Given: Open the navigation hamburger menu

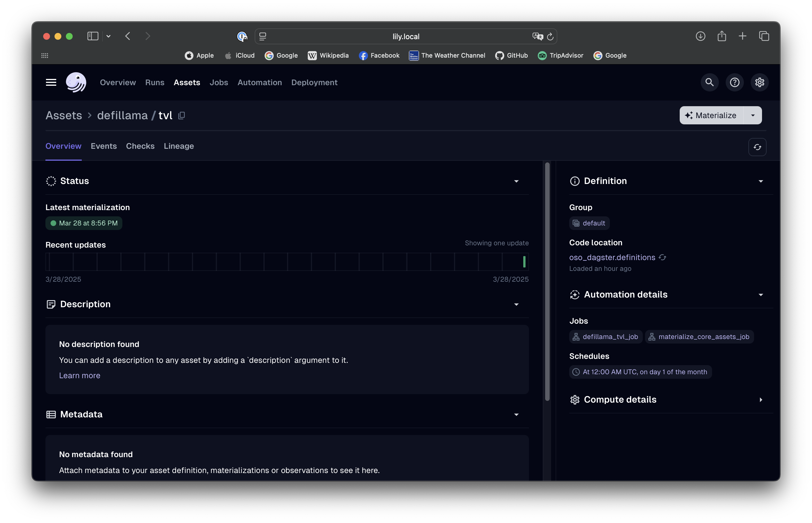Looking at the screenshot, I should pos(51,82).
